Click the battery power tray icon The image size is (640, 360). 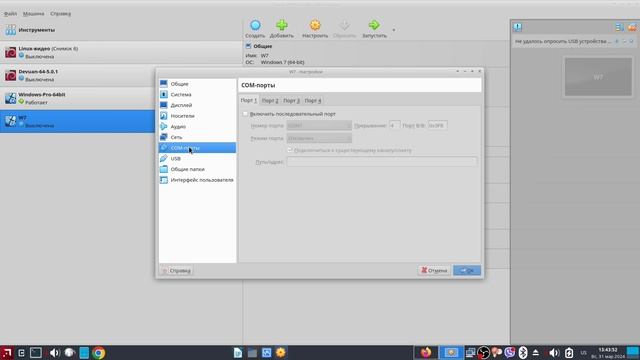[569, 353]
